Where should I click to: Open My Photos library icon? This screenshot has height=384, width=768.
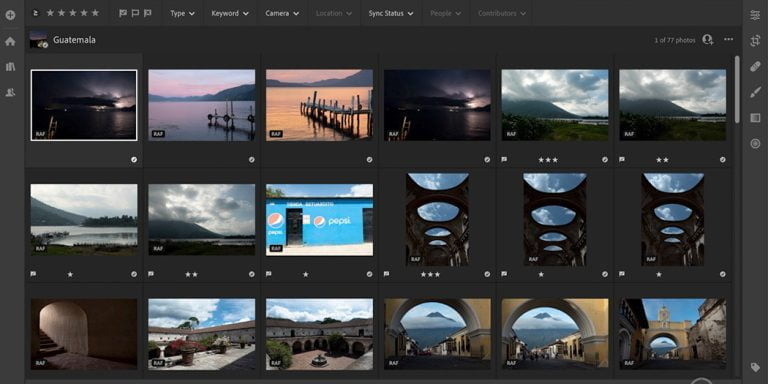(10, 67)
